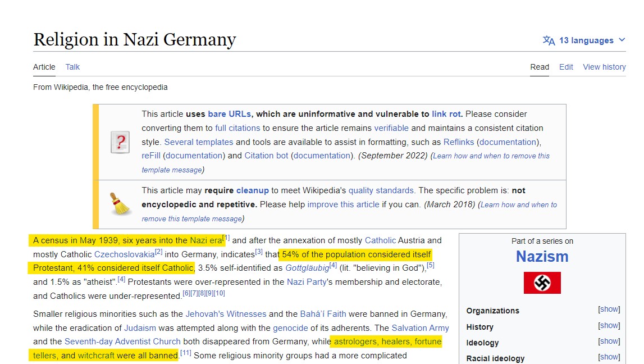Follow the Citation bot link

click(x=266, y=156)
